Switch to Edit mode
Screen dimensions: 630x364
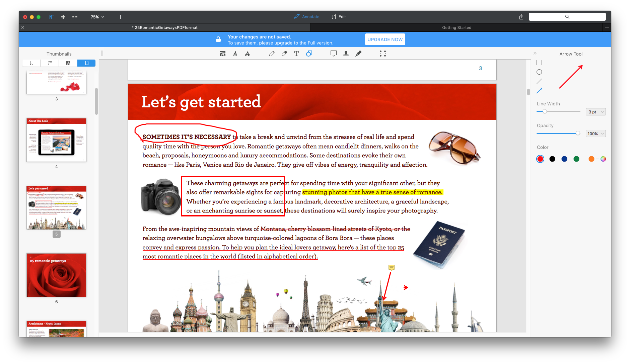click(x=338, y=16)
